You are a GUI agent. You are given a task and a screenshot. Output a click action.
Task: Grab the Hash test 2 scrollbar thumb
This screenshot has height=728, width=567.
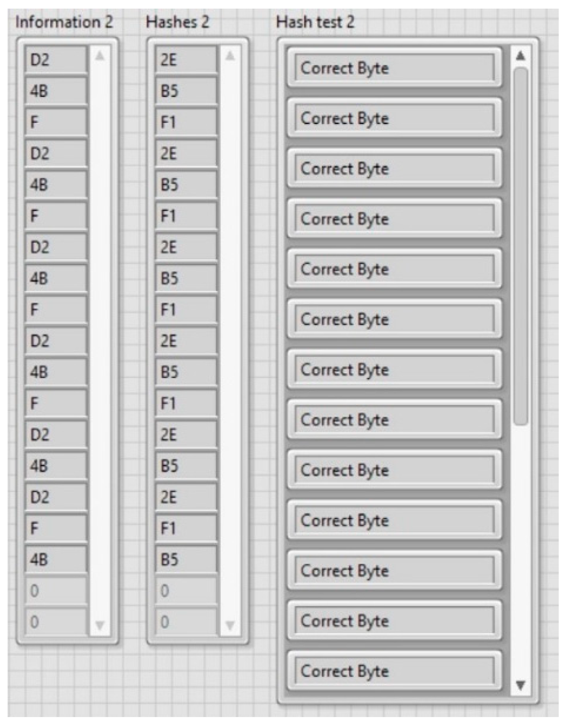click(x=521, y=246)
